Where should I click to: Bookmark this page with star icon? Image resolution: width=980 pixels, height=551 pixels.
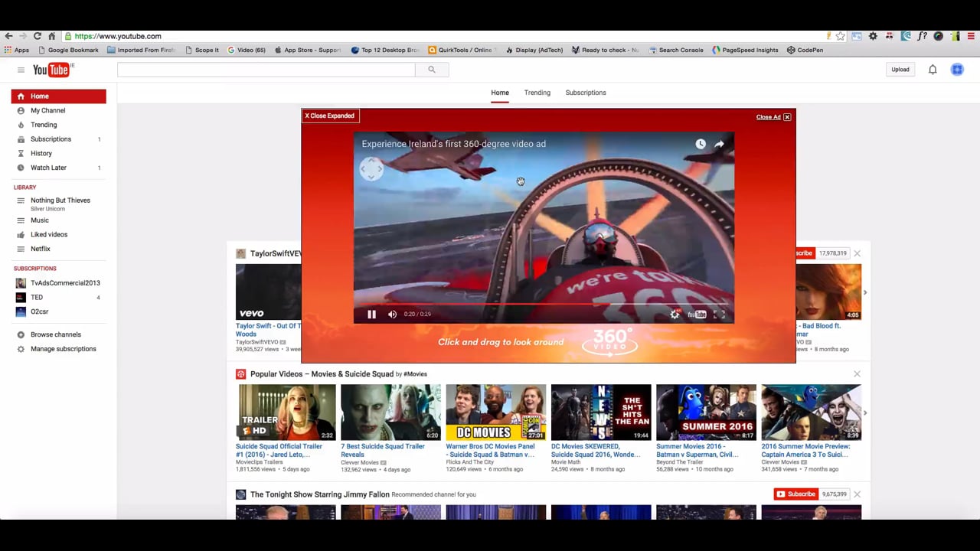[x=841, y=36]
